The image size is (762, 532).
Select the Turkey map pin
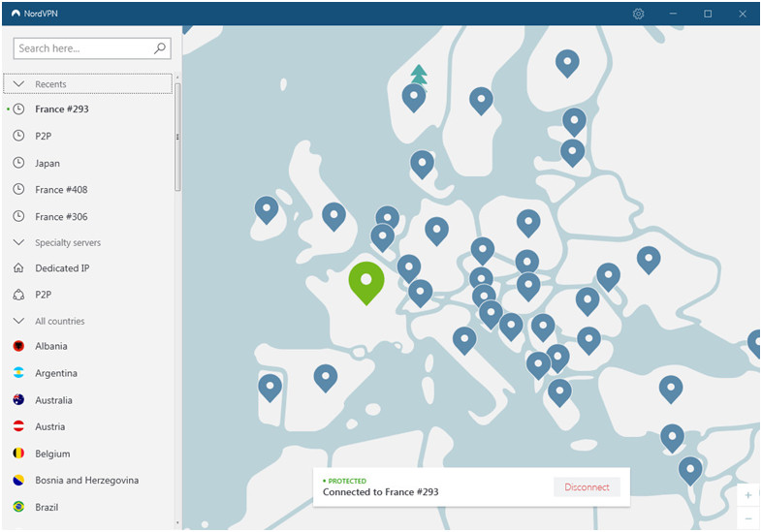[671, 389]
